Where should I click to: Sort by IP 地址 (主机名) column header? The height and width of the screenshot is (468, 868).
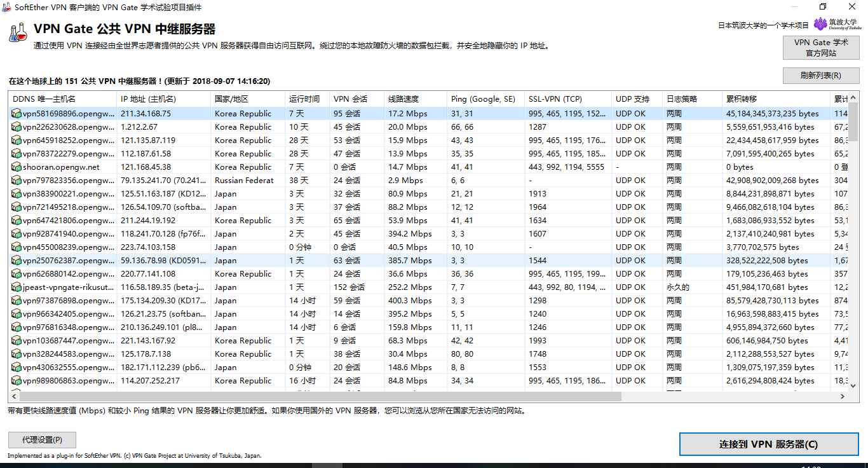(x=163, y=99)
